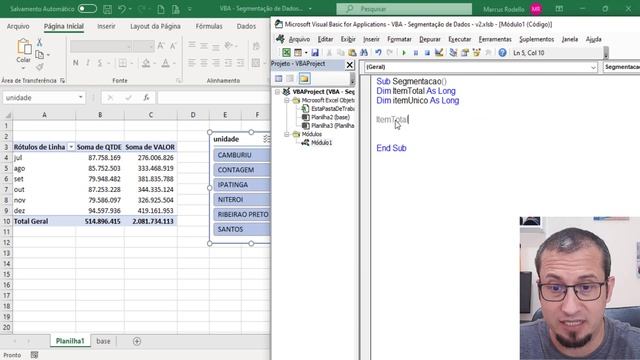Toggle Bold (N) in Excel ribbon
Viewport: 640px width, 360px height.
[76, 63]
